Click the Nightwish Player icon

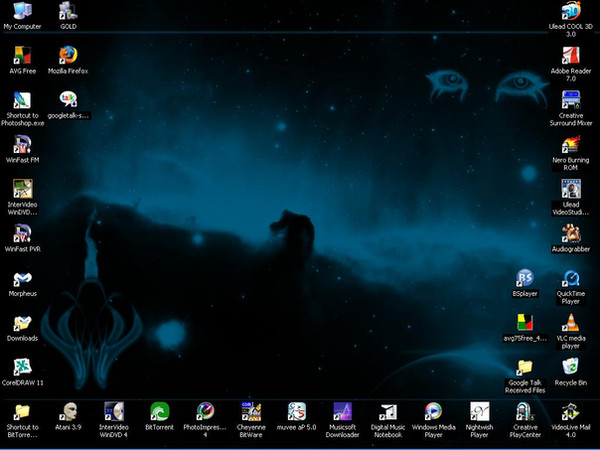(x=479, y=411)
